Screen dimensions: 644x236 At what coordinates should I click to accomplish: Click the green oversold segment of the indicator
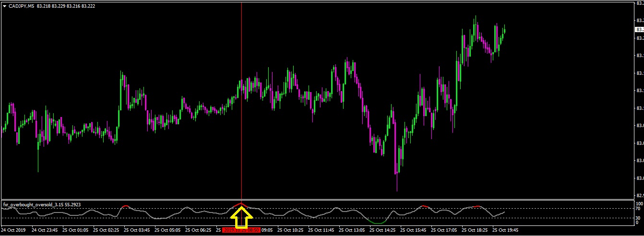click(x=378, y=223)
